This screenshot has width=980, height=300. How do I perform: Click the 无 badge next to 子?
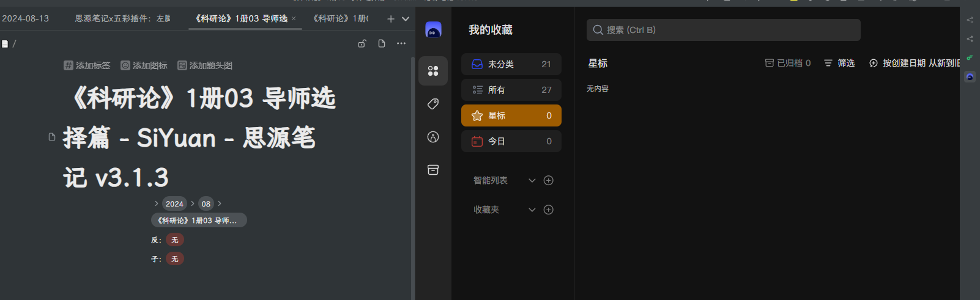point(175,259)
